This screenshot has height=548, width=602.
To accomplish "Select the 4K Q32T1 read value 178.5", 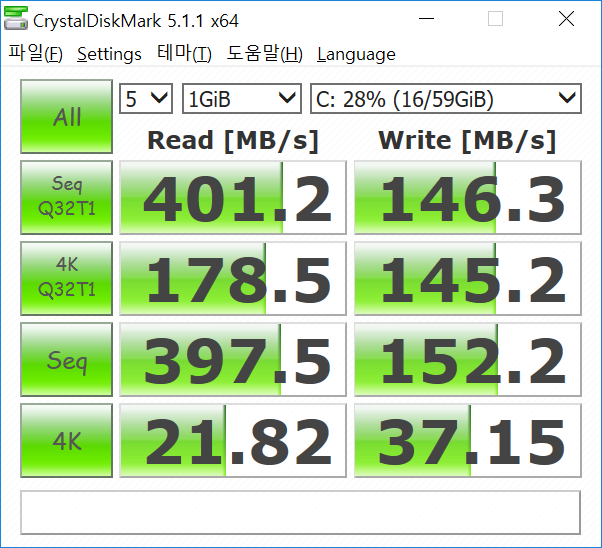I will click(x=233, y=278).
